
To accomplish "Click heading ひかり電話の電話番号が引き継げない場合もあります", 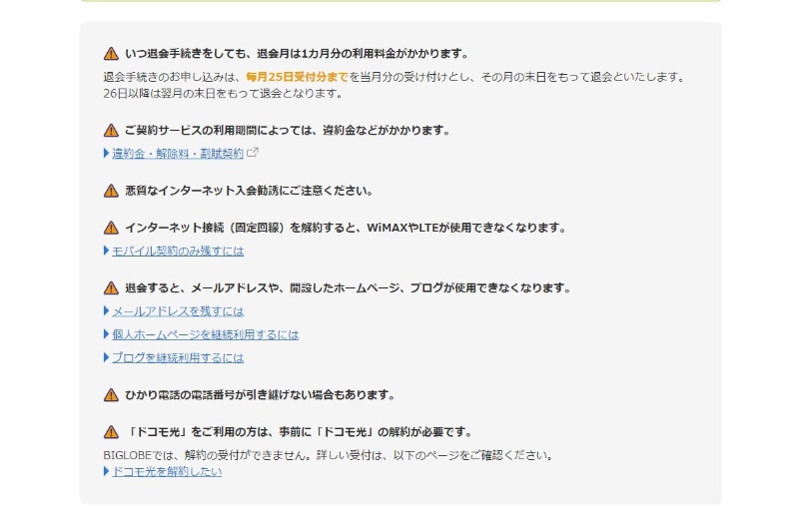I will 260,395.
